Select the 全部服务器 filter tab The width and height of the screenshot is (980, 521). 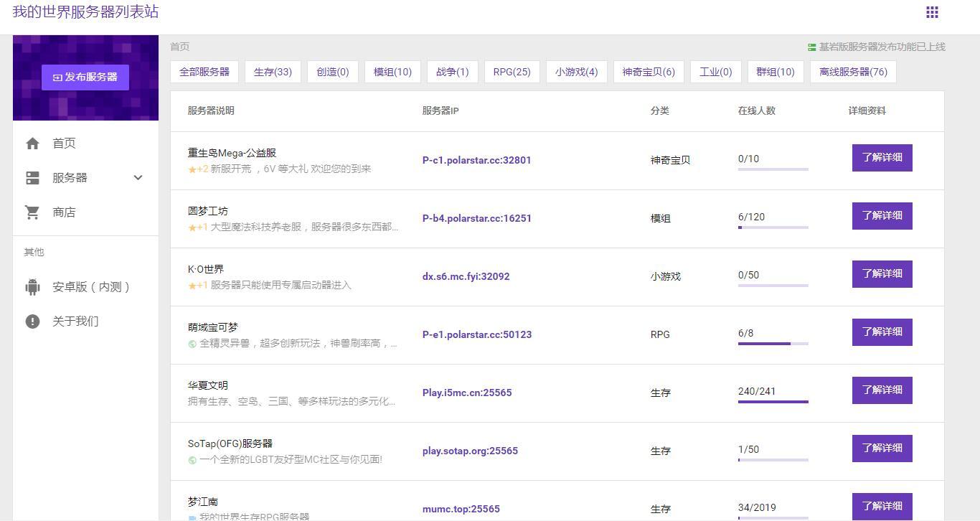point(204,72)
